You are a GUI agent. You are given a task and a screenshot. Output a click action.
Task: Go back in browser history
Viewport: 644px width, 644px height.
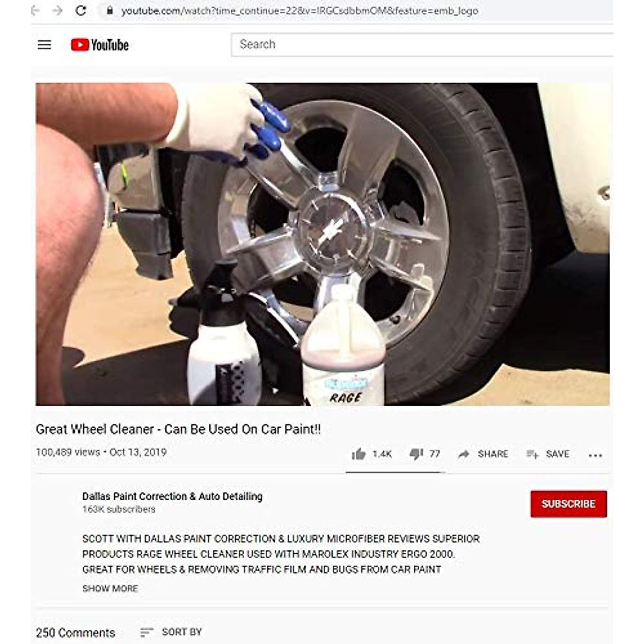(35, 10)
